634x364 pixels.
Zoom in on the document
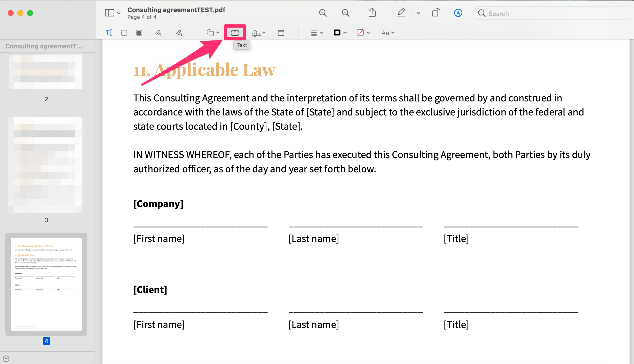coord(345,13)
